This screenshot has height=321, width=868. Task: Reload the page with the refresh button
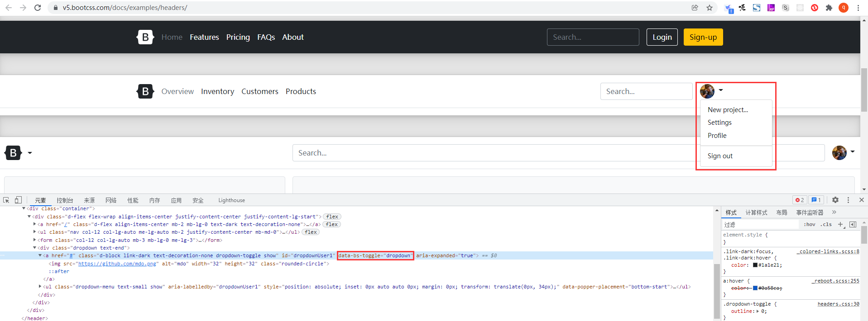tap(38, 8)
